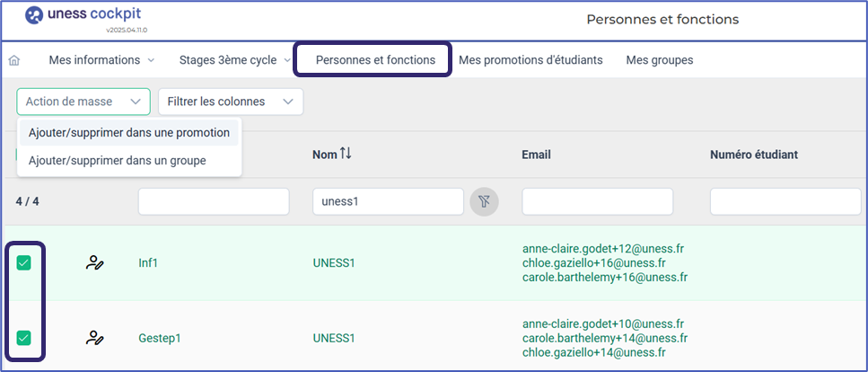Click edit person icon for Gestep1
This screenshot has height=372, width=868.
pos(95,338)
